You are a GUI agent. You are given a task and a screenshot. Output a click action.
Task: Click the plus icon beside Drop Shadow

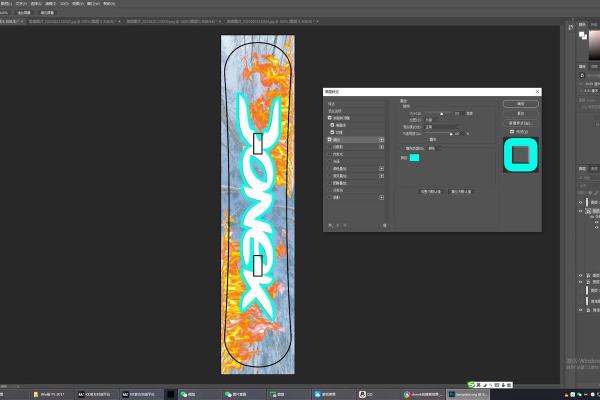[x=381, y=199]
